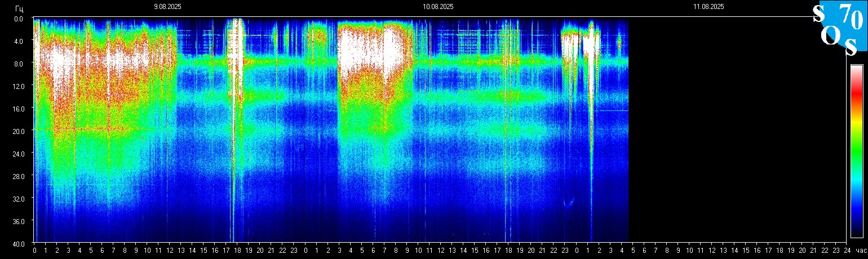
Task: Click the час time unit label
Action: tap(860, 251)
